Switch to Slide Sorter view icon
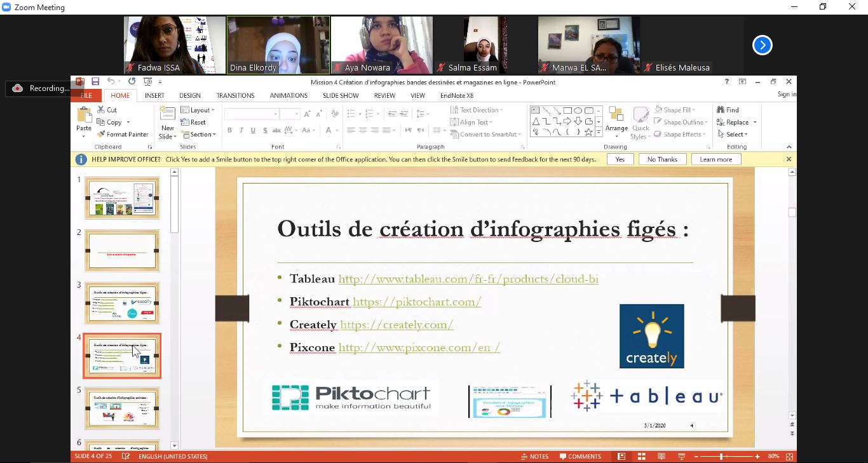The image size is (868, 463). [x=641, y=456]
